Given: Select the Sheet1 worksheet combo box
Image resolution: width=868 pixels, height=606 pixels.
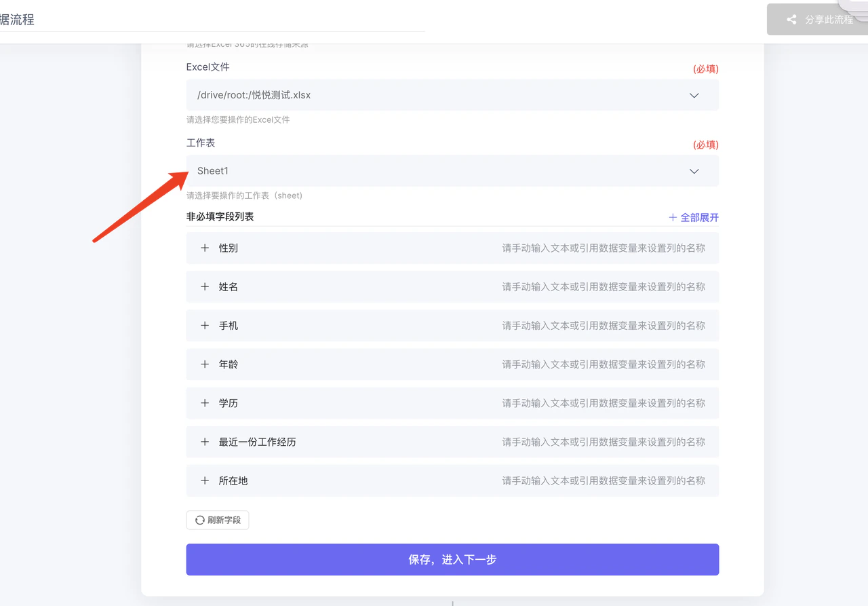Looking at the screenshot, I should [x=452, y=171].
